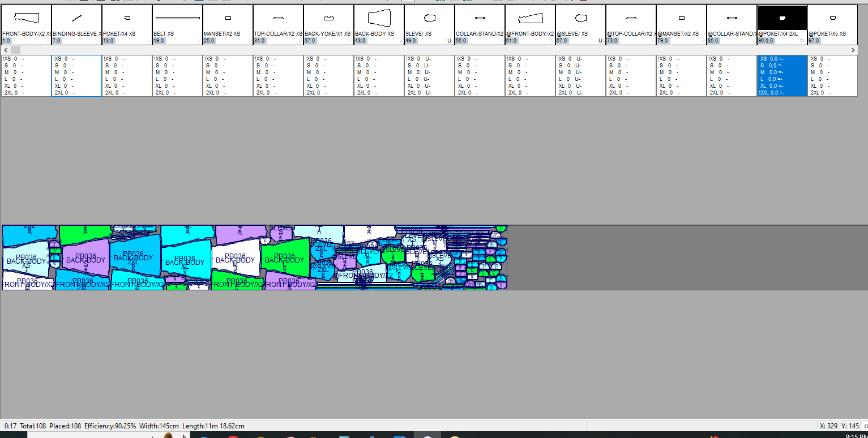868x438 pixels.
Task: Pick the POKET/X4 XS piece icon
Action: pos(127,18)
